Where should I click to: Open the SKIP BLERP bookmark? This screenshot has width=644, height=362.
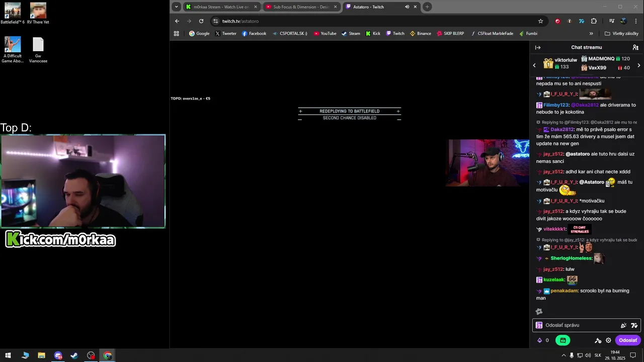tap(450, 34)
